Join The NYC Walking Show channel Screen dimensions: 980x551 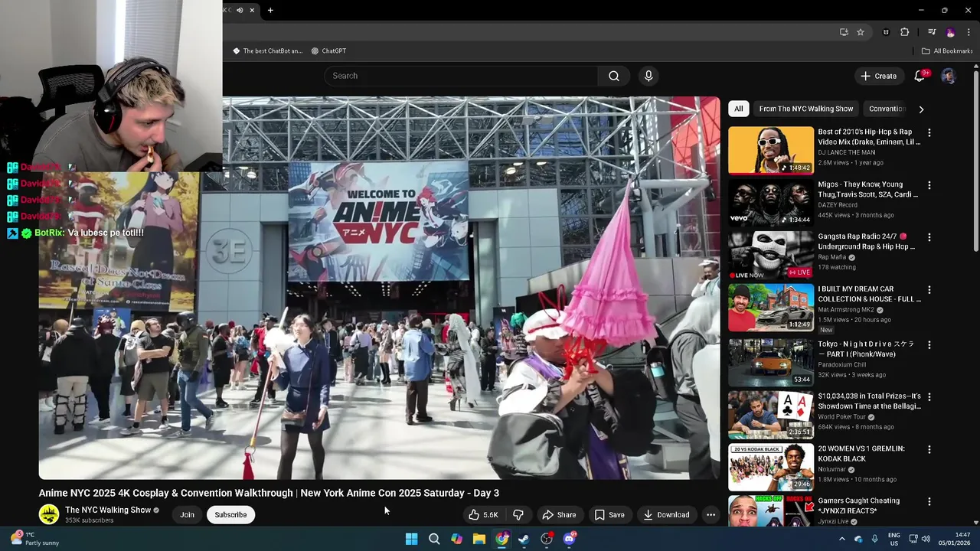point(187,515)
